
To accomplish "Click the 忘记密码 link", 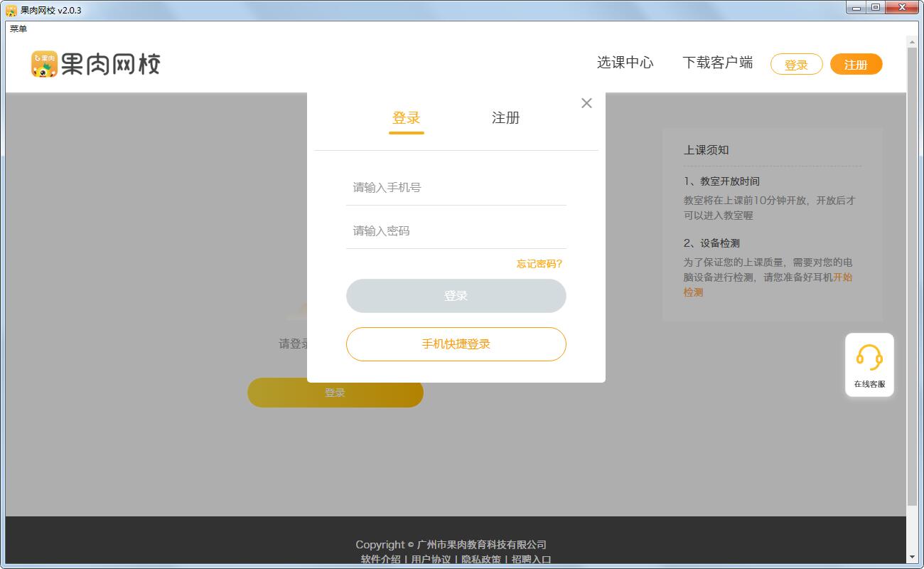I will point(538,264).
